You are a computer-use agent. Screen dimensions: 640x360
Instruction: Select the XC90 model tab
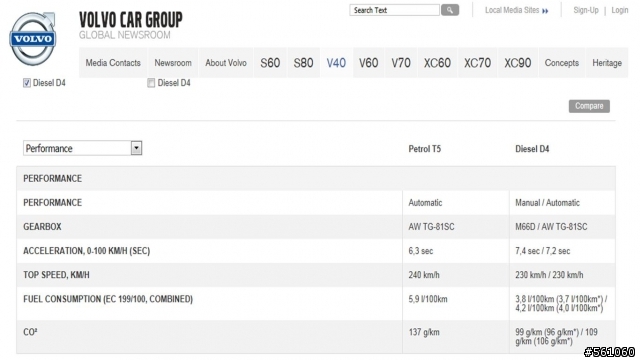(518, 63)
